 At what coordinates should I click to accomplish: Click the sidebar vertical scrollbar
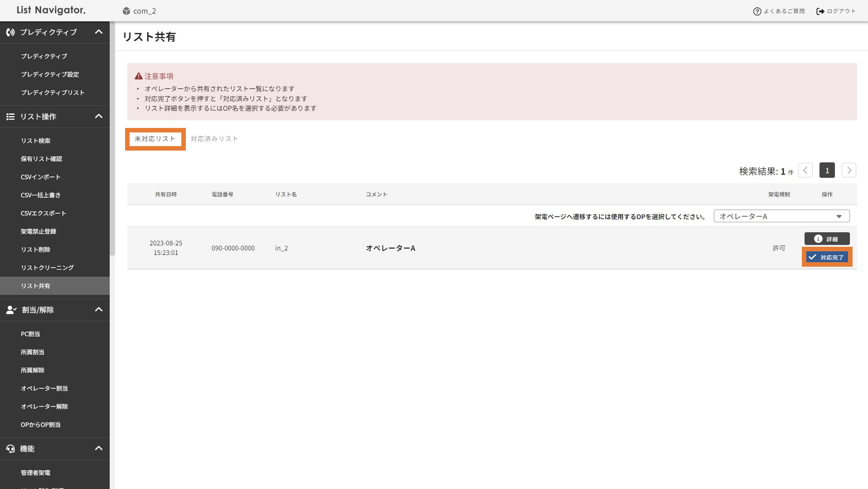pyautogui.click(x=112, y=136)
